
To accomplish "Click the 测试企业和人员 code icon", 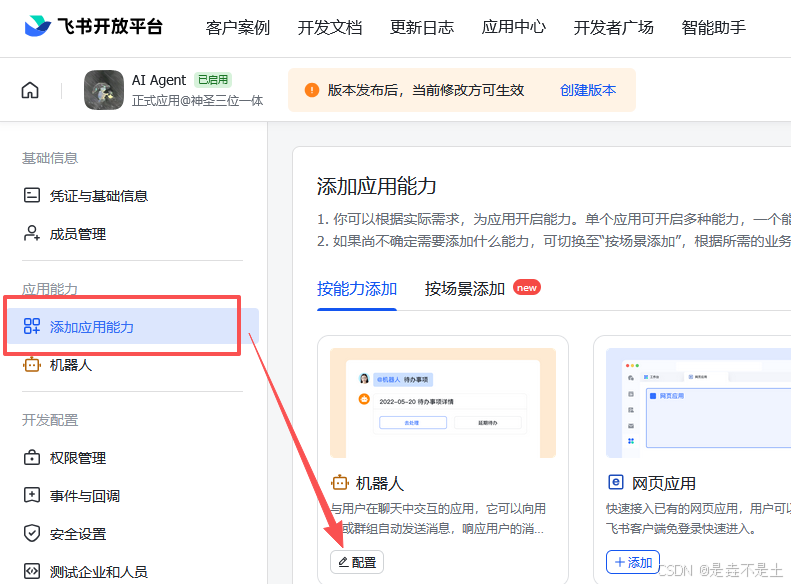I will pos(32,571).
